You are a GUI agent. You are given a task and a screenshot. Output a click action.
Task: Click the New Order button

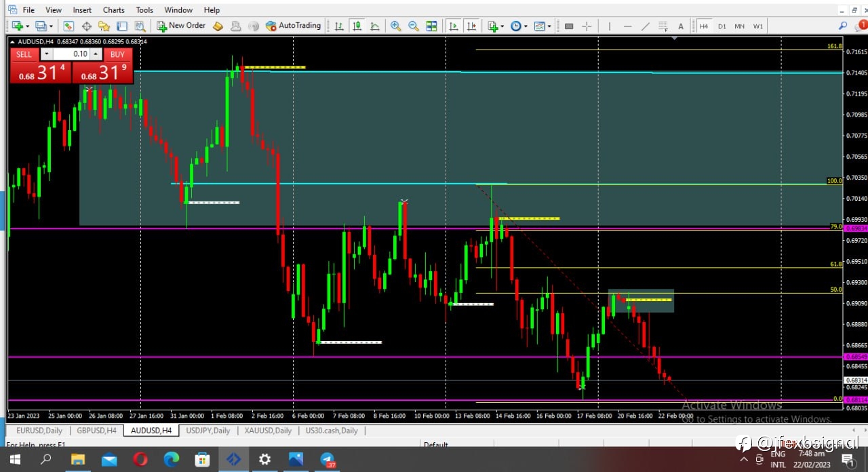coord(181,26)
